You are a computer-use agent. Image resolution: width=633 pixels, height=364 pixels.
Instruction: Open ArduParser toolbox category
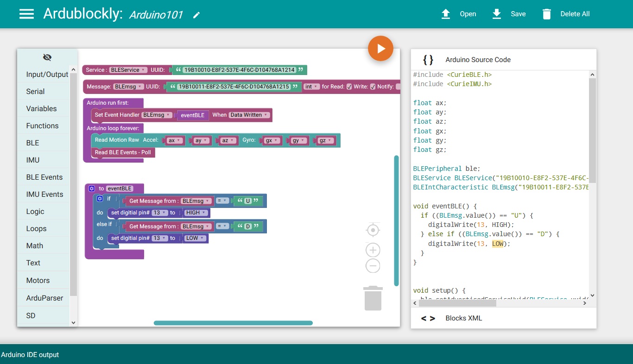coord(44,298)
